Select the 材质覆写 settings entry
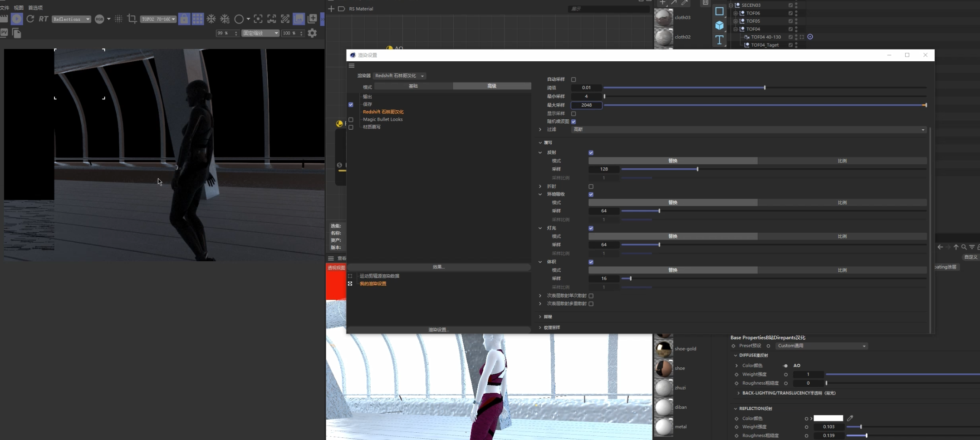The image size is (980, 440). coord(372,127)
